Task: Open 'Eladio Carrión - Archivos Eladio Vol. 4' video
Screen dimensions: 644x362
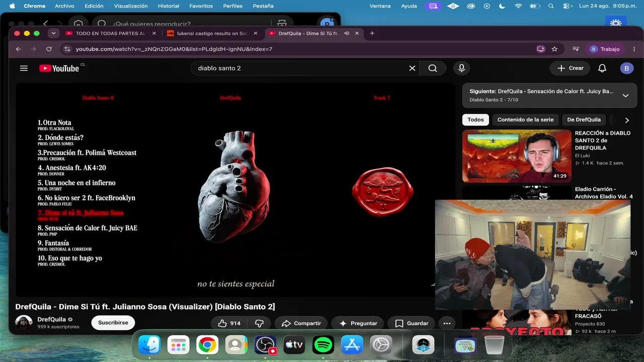Action: [x=604, y=193]
